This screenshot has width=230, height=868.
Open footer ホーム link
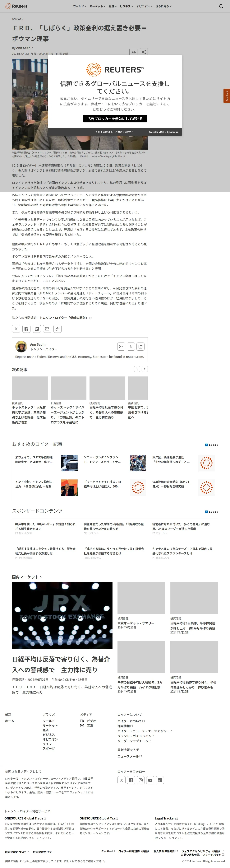pyautogui.click(x=10, y=721)
